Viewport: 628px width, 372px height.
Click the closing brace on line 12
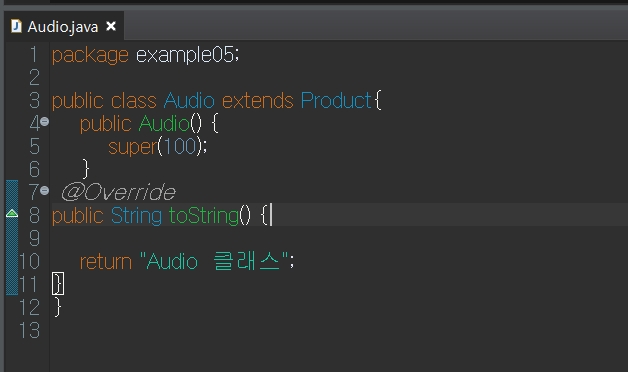click(58, 307)
